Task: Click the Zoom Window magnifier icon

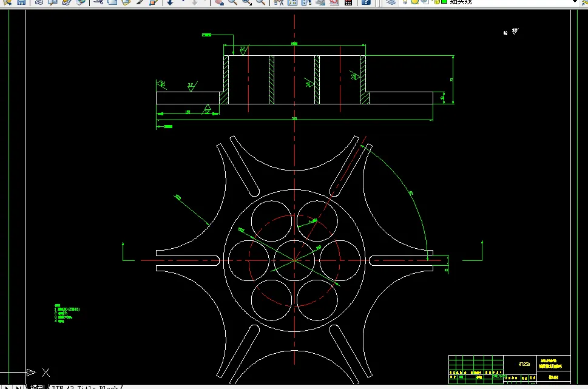Action: click(x=247, y=2)
